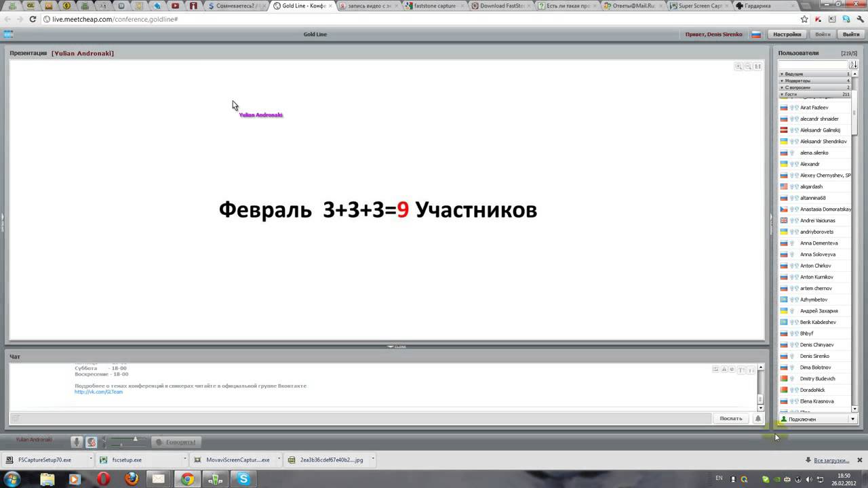Open fscsetup.exe download options arrow
The image size is (868, 488).
[184, 459]
